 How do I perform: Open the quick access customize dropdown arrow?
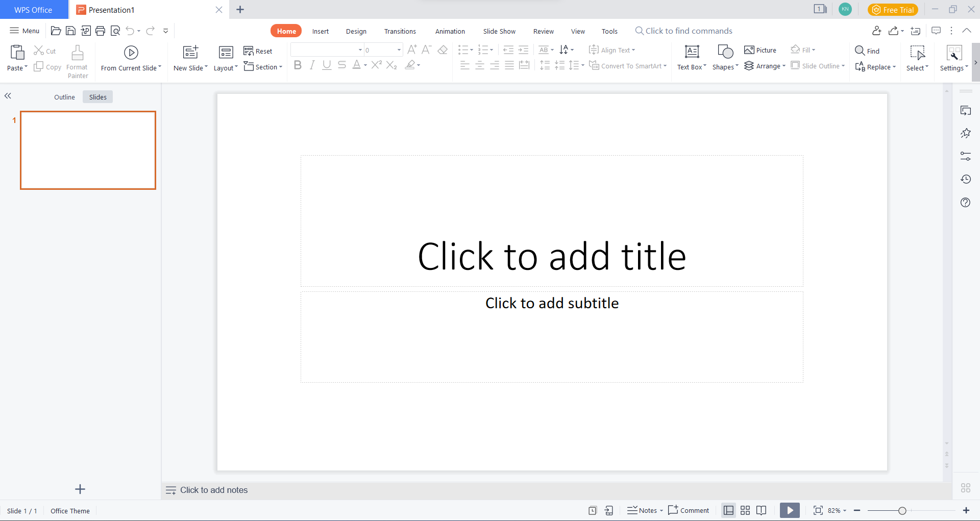(166, 31)
